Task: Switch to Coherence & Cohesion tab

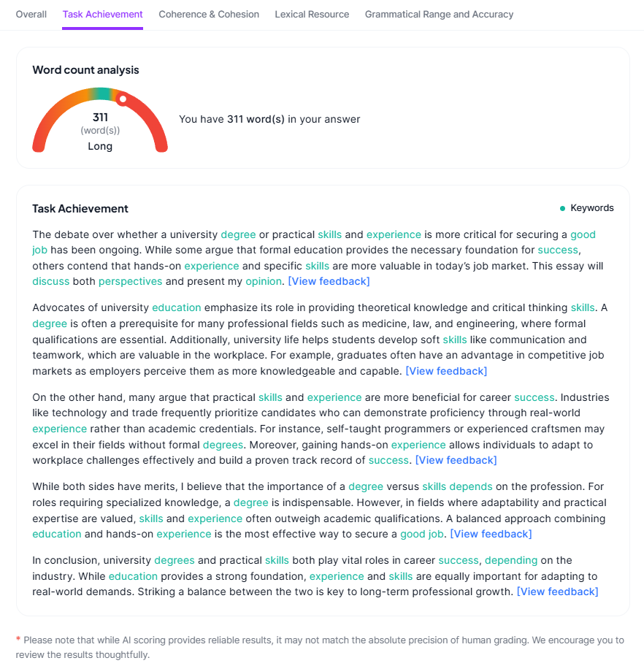Action: 209,15
